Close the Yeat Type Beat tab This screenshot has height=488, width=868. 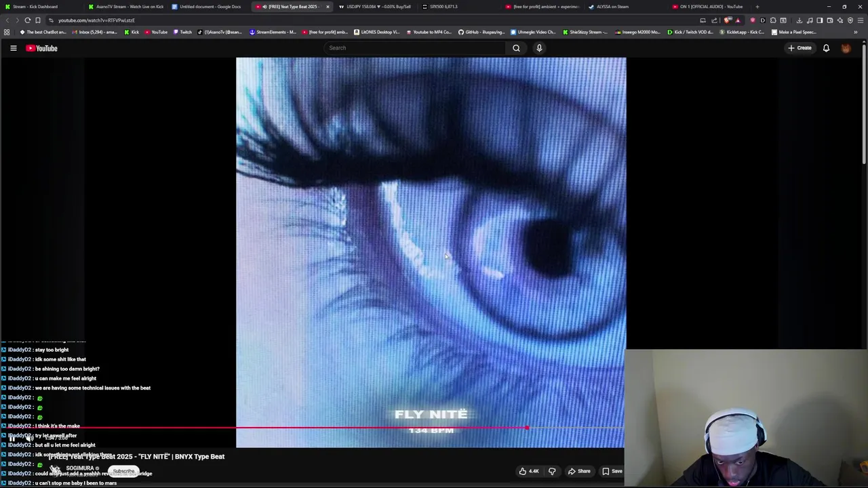point(328,7)
